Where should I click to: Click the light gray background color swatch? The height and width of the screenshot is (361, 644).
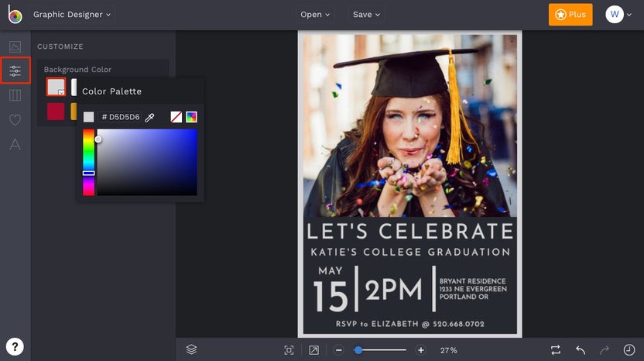click(x=56, y=87)
